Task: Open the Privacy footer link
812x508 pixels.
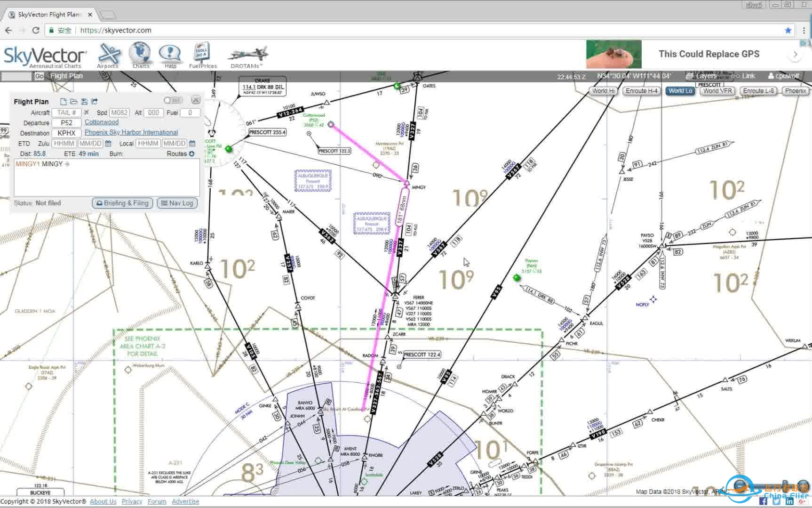Action: tap(132, 501)
